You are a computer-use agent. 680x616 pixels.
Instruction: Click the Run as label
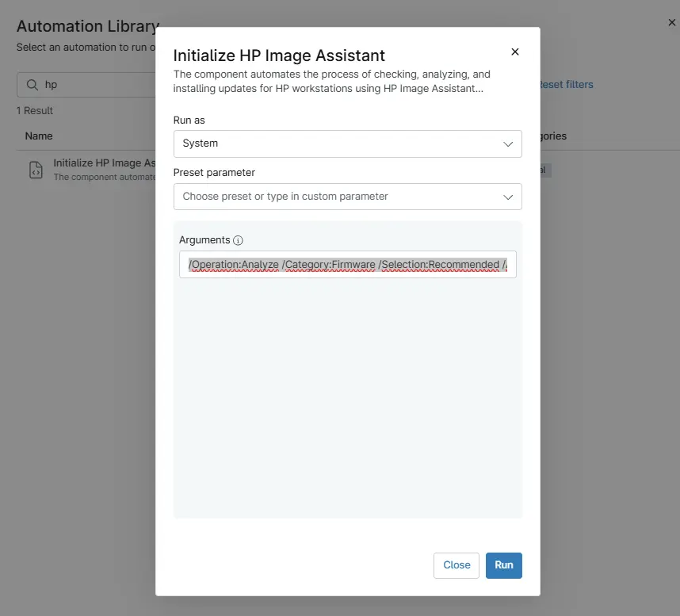coord(189,121)
